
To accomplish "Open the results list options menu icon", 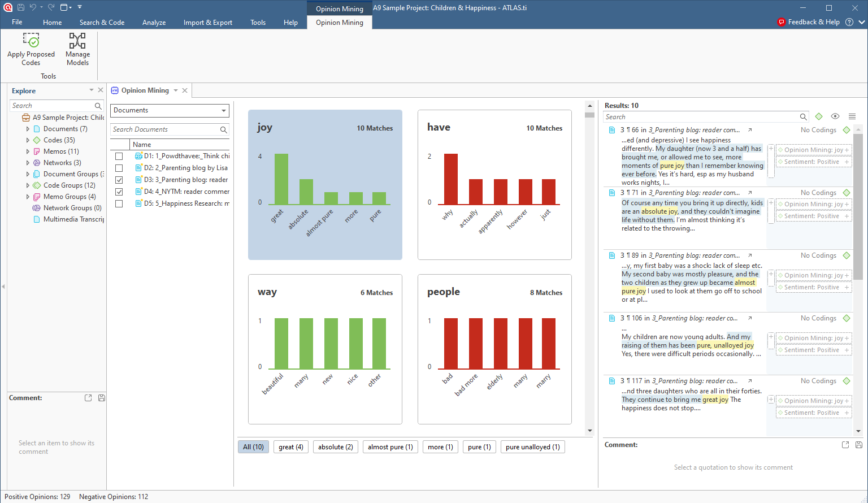I will [852, 116].
